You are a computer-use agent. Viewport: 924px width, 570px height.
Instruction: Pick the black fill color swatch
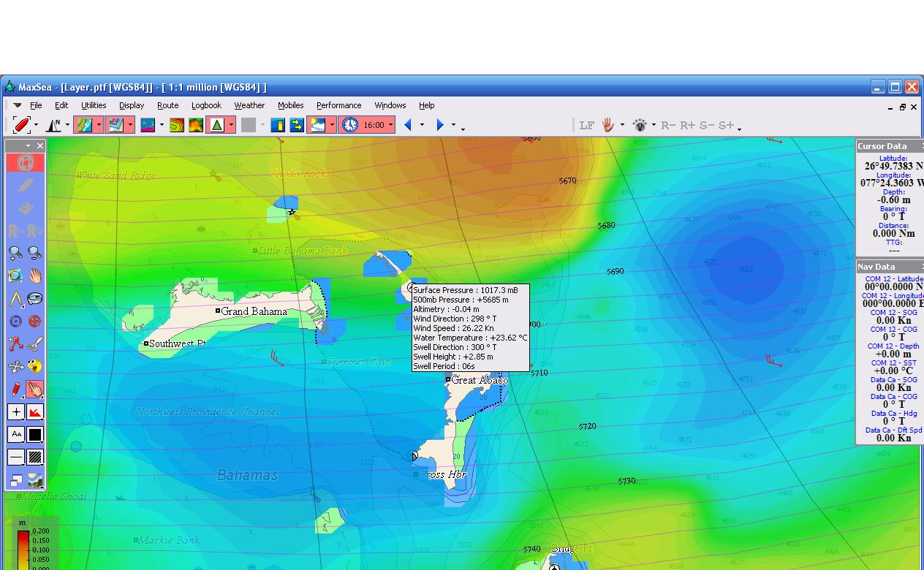(x=34, y=435)
